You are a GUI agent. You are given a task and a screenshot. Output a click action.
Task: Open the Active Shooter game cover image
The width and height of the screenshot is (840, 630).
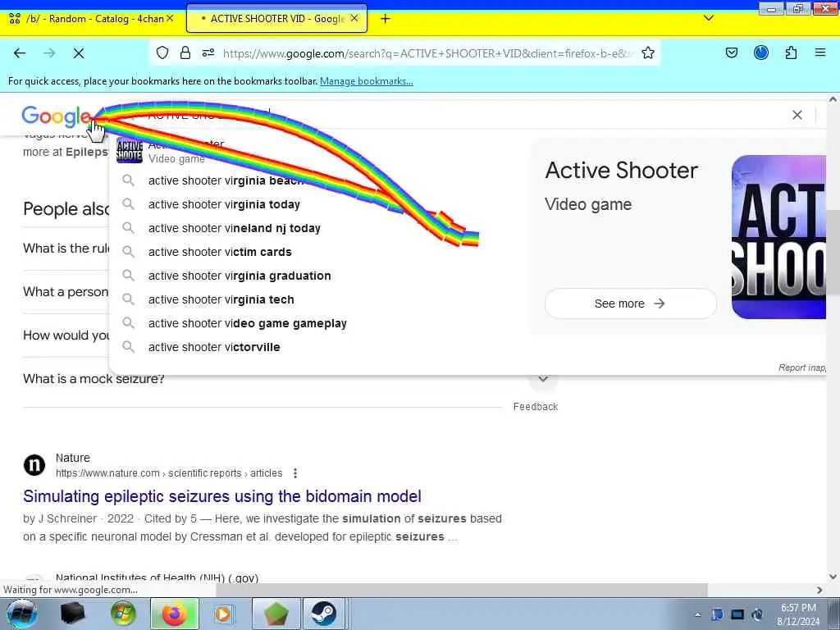pyautogui.click(x=779, y=237)
